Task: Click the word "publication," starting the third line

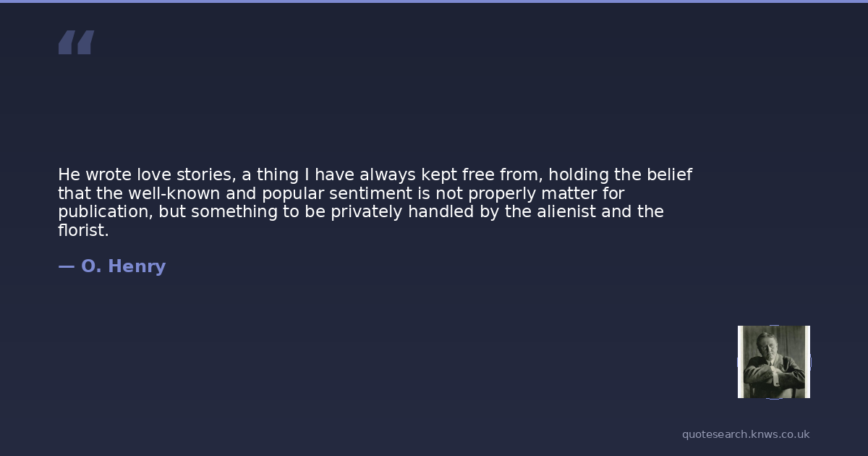Action: (106, 212)
